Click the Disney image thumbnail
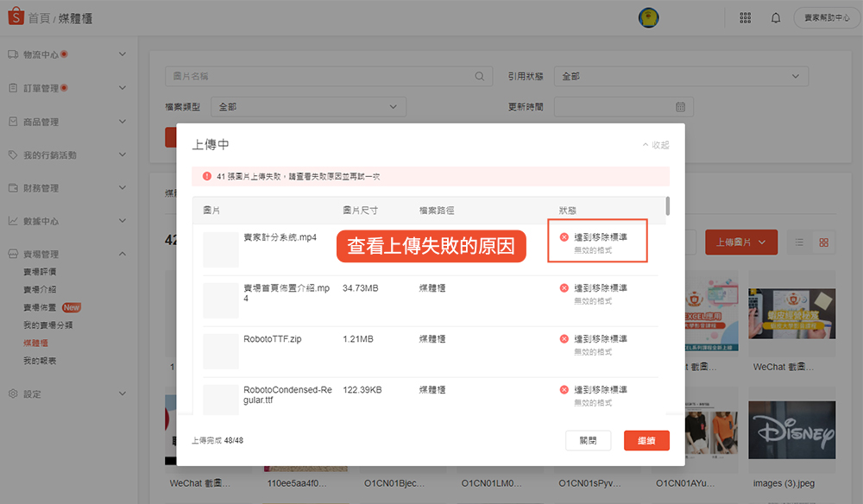The width and height of the screenshot is (863, 504). coord(792,429)
